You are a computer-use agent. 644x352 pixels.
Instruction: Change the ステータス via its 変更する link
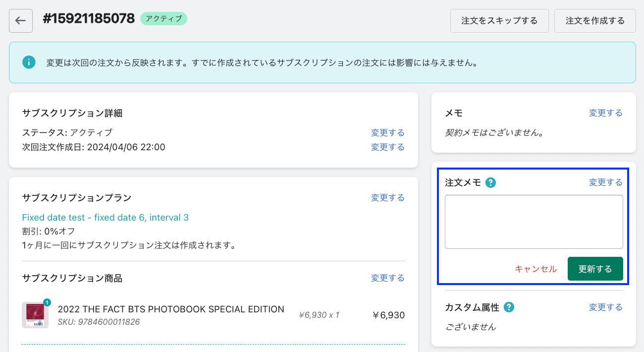pos(387,133)
